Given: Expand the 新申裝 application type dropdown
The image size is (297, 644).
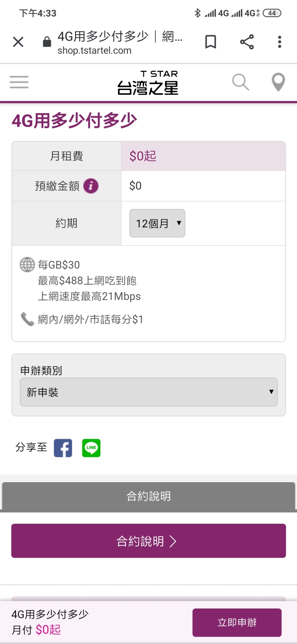Looking at the screenshot, I should (148, 392).
